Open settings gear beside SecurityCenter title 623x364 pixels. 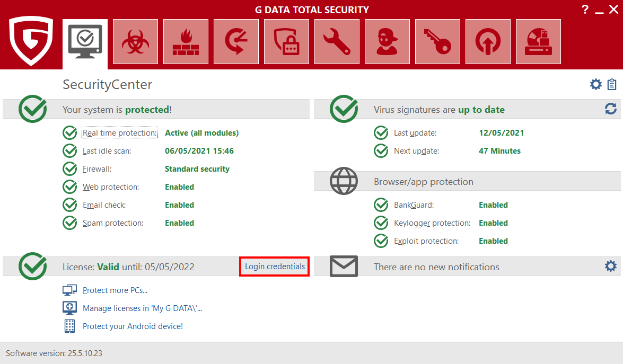[595, 84]
